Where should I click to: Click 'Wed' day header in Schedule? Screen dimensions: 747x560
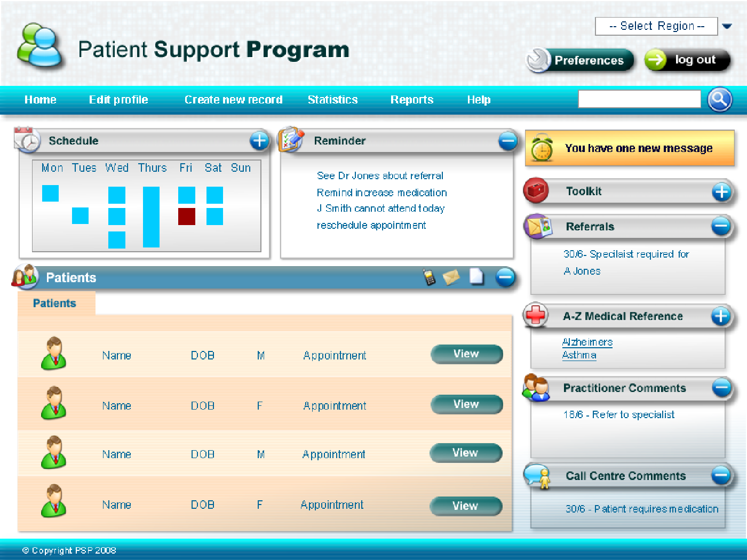pyautogui.click(x=117, y=167)
